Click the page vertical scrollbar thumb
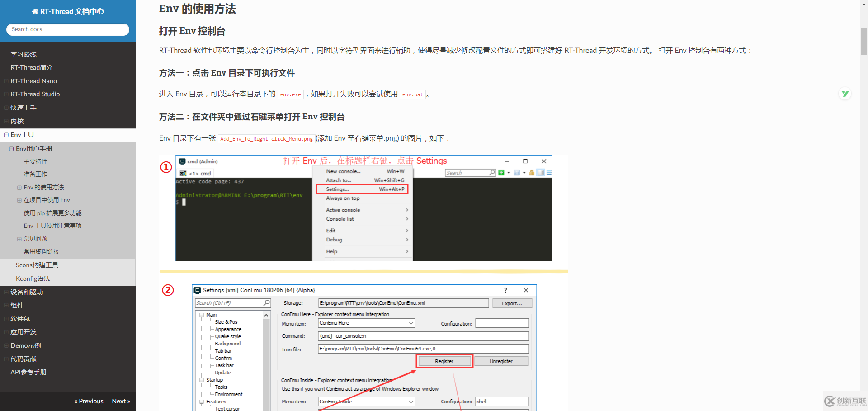Viewport: 868px width, 411px height. coord(864,41)
